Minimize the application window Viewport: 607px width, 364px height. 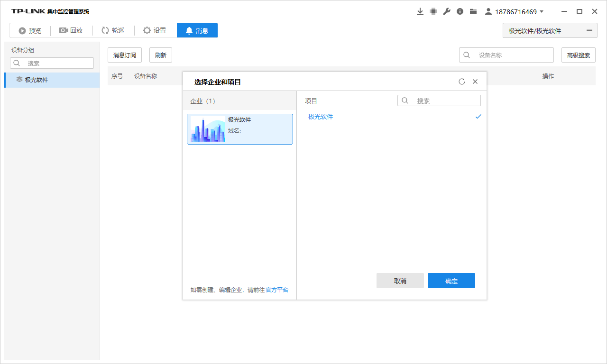click(564, 11)
